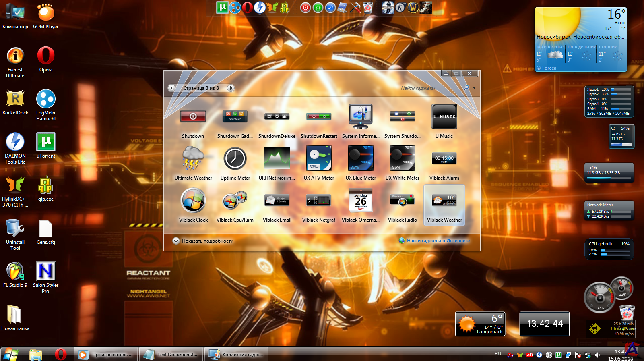Go to the next gadget page
The height and width of the screenshot is (361, 644).
[x=231, y=88]
